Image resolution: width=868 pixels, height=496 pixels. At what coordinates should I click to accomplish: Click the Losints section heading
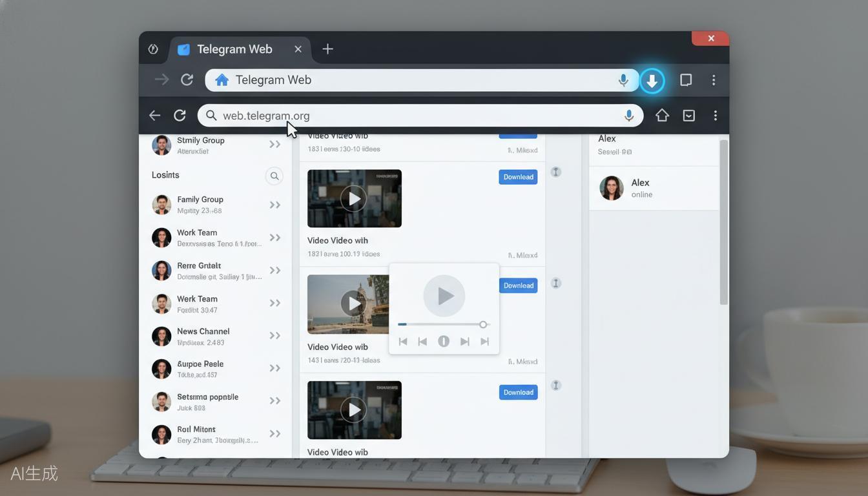click(x=165, y=175)
